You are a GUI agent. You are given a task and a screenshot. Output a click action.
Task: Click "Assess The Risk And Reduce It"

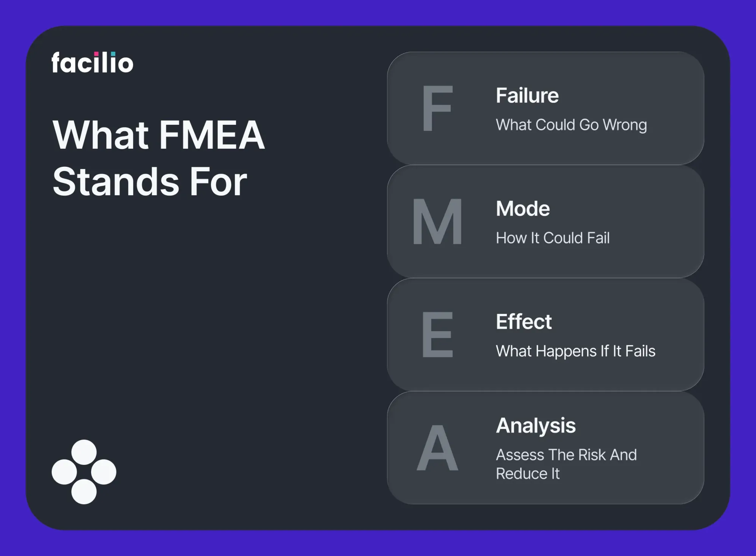[566, 464]
